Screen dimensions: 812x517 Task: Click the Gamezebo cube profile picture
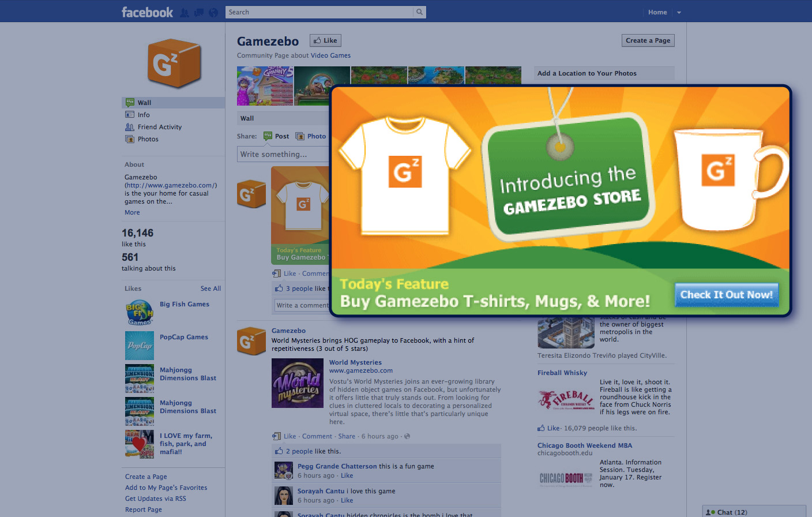pyautogui.click(x=174, y=63)
